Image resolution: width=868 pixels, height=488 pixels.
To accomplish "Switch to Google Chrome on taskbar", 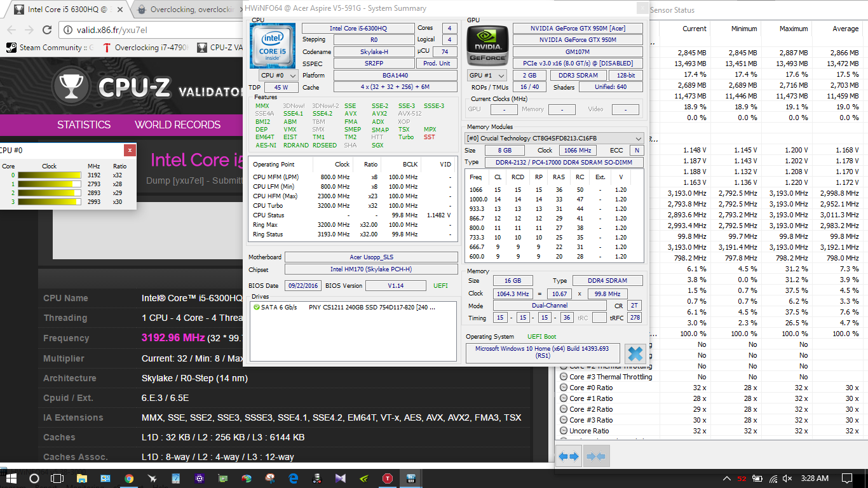I will (129, 478).
